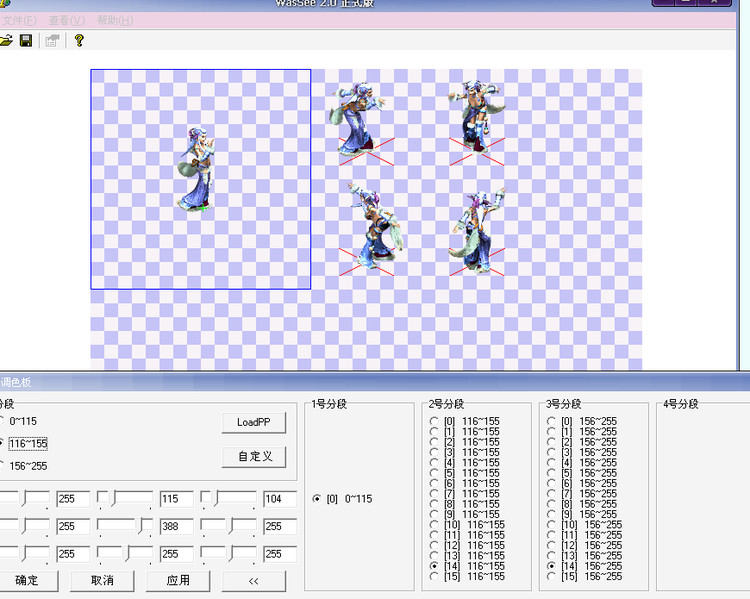Open the 查看(V) menu
The image size is (750, 599).
67,21
